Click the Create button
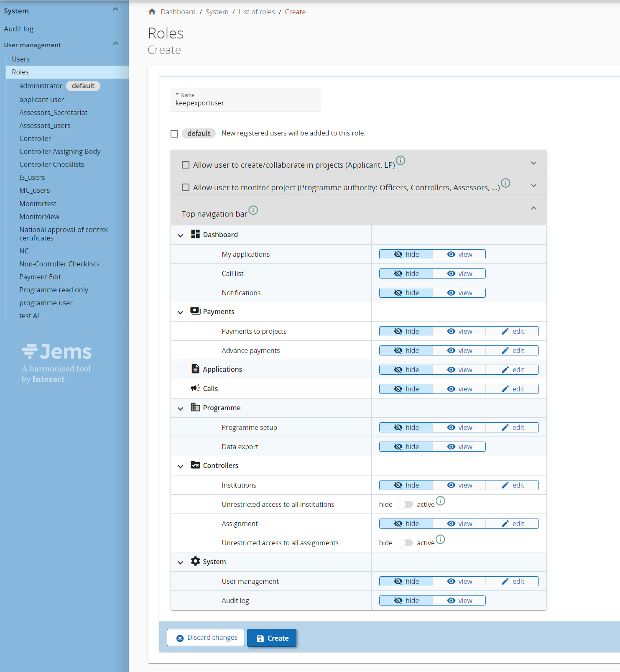Image resolution: width=620 pixels, height=672 pixels. 272,638
